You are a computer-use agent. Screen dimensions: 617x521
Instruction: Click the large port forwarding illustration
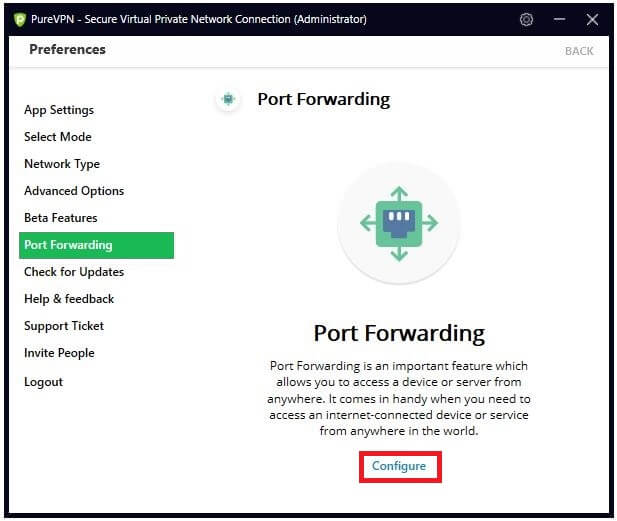(x=399, y=224)
